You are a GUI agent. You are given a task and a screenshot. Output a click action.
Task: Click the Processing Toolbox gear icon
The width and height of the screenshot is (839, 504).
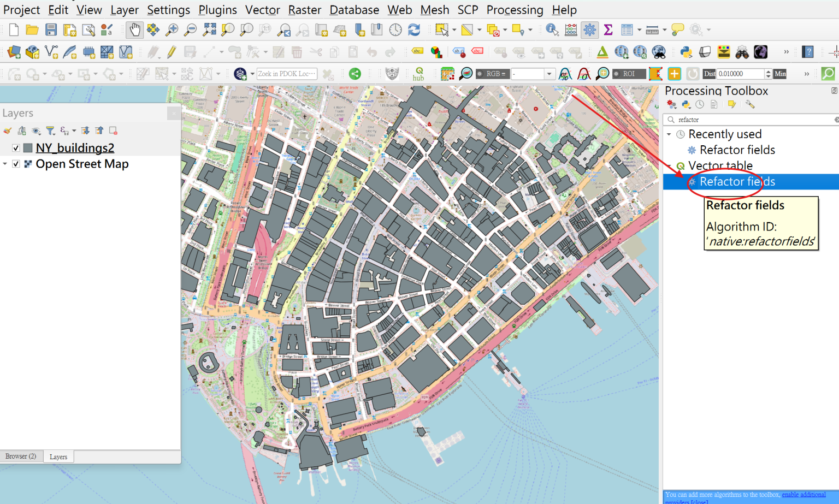pos(589,30)
